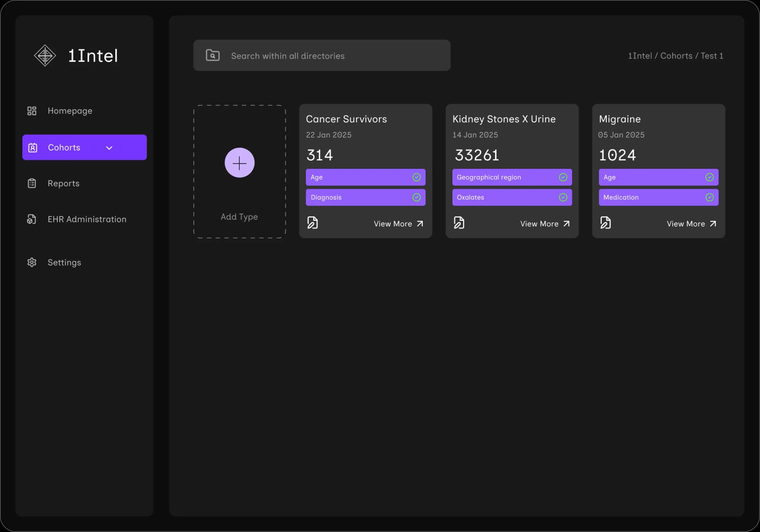The height and width of the screenshot is (532, 760).
Task: Click the 33261 count value
Action: 477,155
